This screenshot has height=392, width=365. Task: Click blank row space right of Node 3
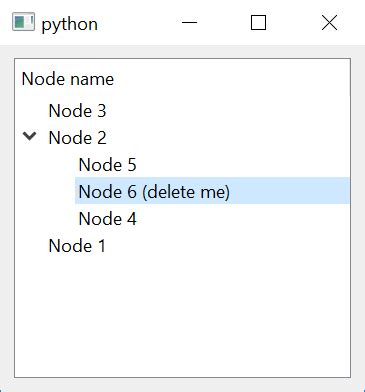coord(228,111)
